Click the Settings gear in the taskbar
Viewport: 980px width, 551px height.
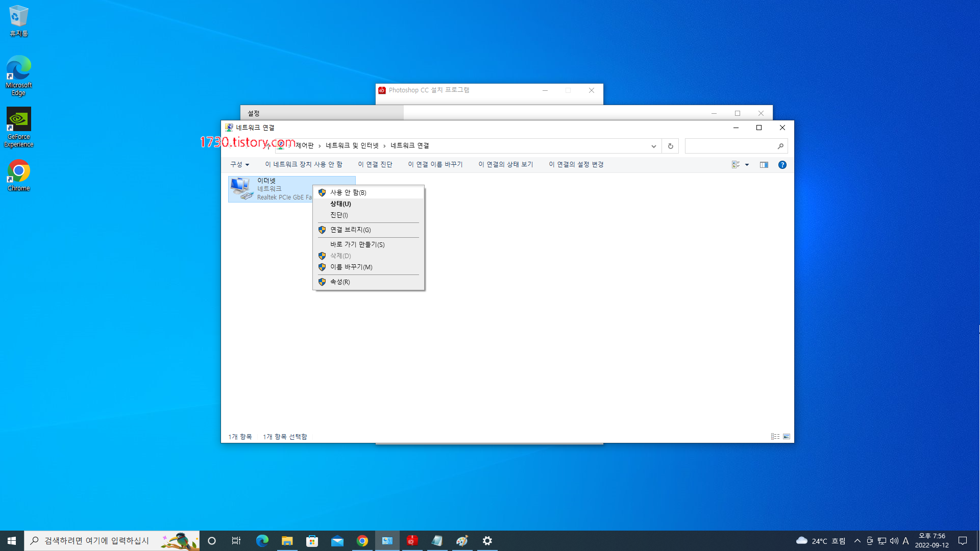click(487, 541)
